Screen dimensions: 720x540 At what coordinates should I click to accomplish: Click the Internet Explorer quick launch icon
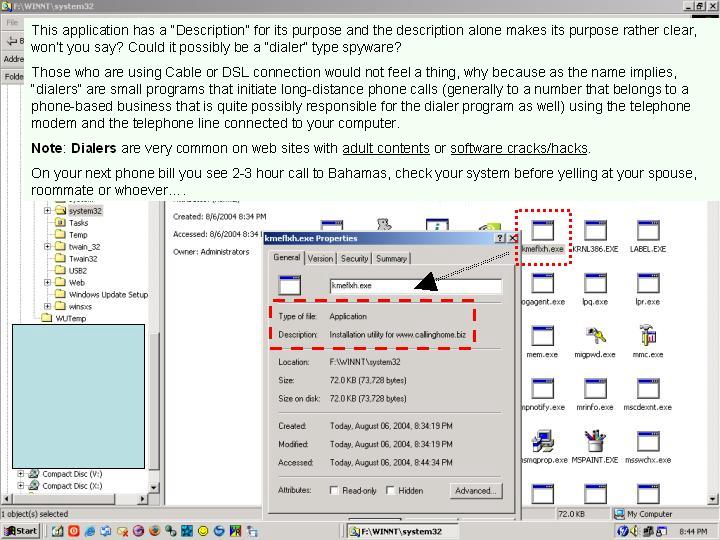tap(90, 531)
